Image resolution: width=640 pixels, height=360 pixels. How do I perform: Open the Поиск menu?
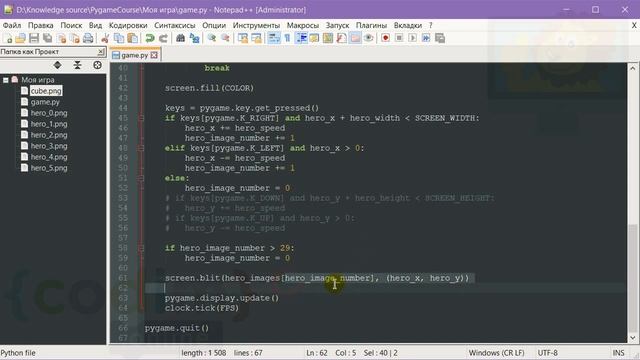pos(71,25)
